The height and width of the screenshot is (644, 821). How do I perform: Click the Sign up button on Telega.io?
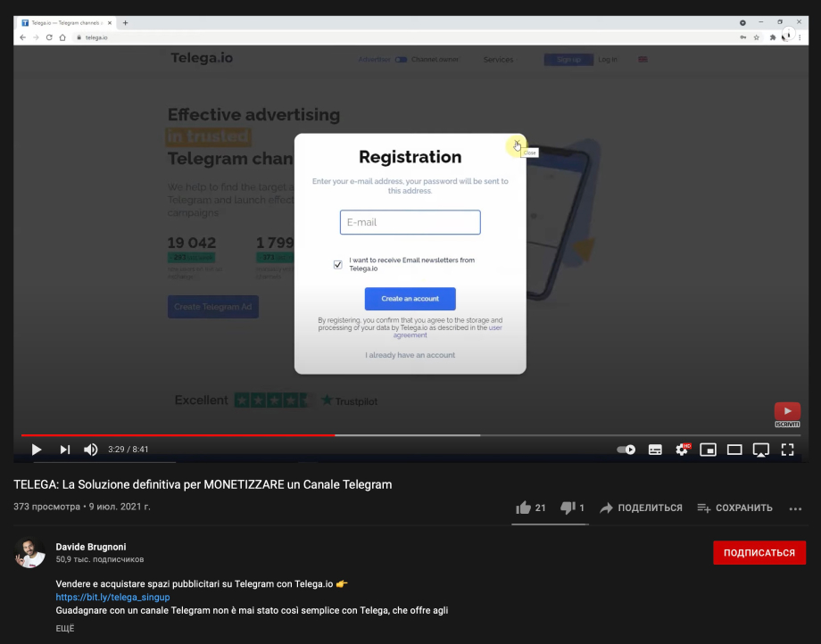click(568, 60)
